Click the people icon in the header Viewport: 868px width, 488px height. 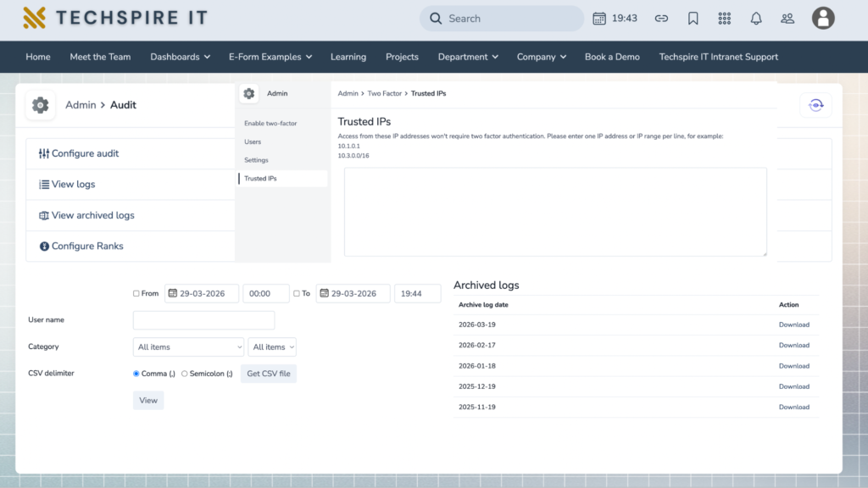coord(787,19)
